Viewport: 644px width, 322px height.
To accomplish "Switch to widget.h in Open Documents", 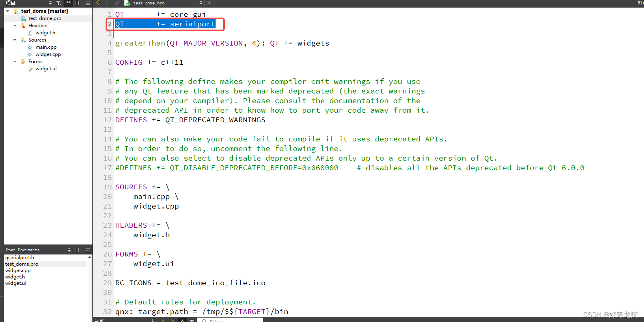I will coord(15,277).
